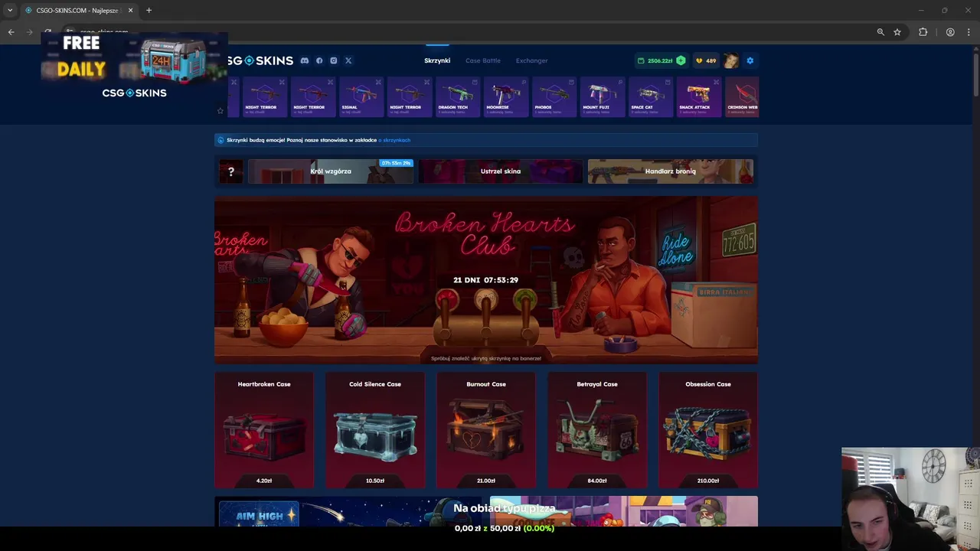Open a new browser tab
Image resolution: width=980 pixels, height=551 pixels.
click(x=149, y=10)
